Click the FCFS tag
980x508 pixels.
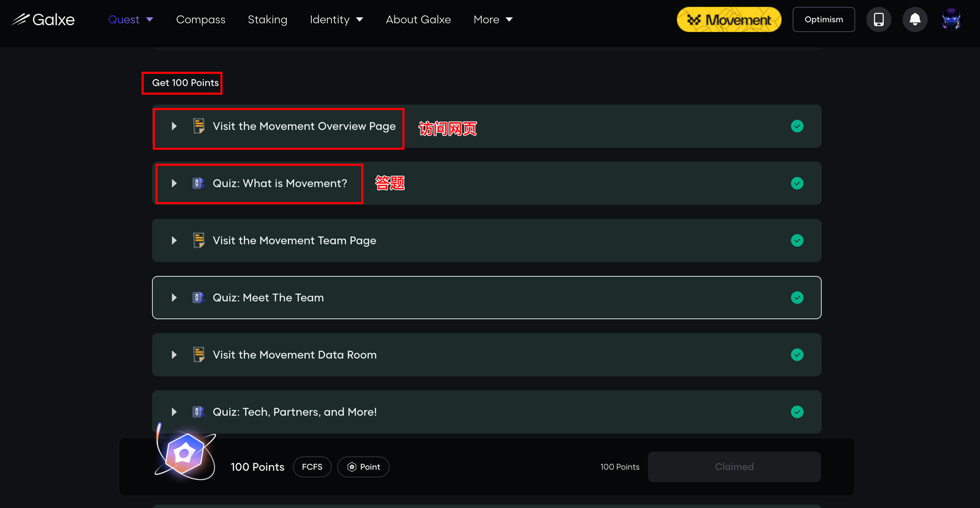[x=312, y=467]
